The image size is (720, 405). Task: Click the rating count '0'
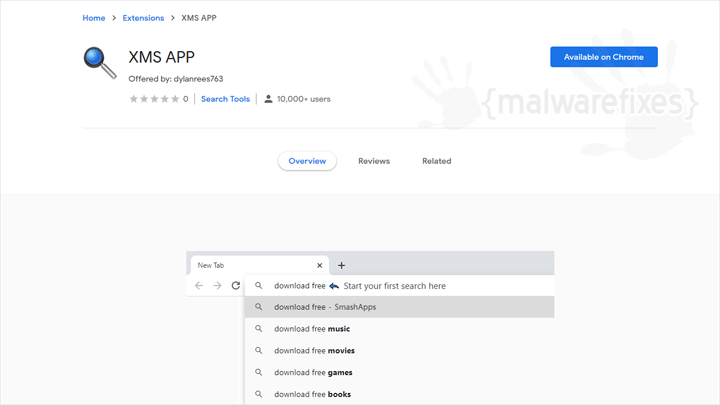click(x=186, y=99)
